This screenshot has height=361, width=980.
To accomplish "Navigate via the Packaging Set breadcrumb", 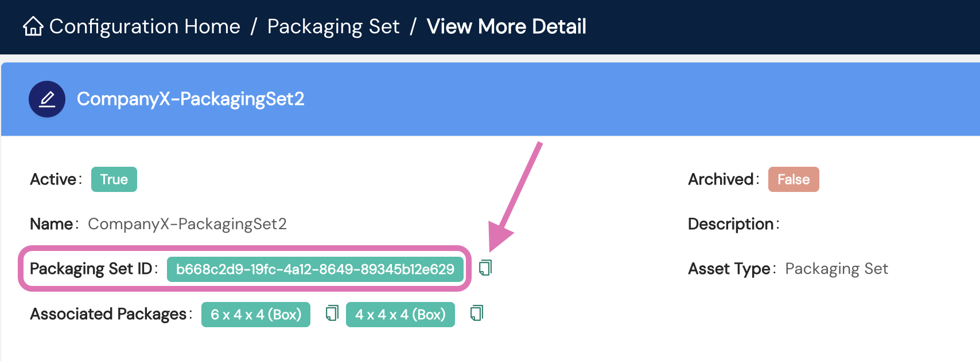I will point(333,26).
